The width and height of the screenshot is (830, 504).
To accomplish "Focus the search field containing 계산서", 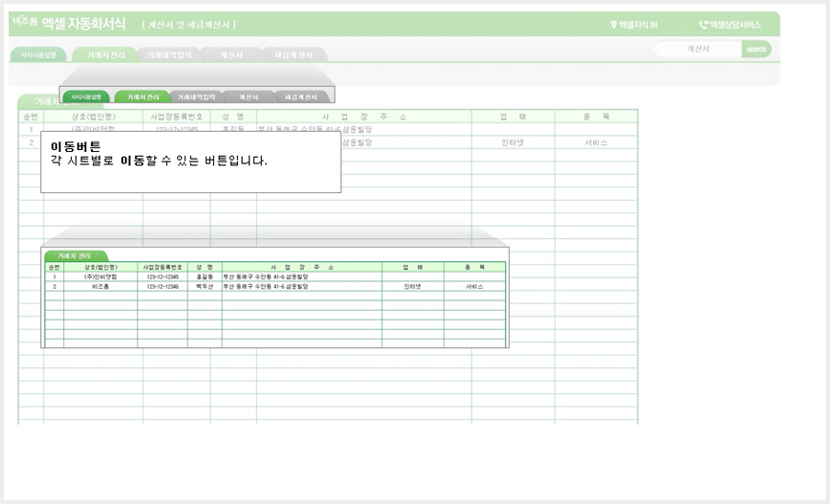I will 698,49.
